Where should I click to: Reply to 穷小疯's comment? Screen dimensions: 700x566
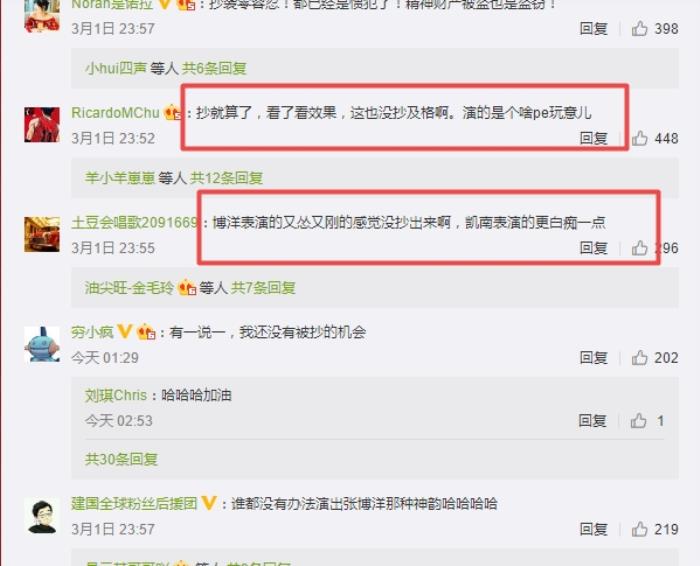pos(593,358)
